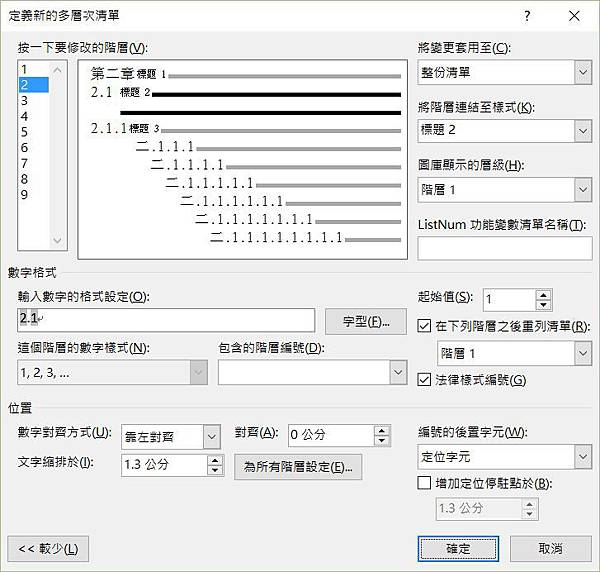The height and width of the screenshot is (572, 600).
Task: Increase the 對齊 value spinner
Action: pos(382,431)
